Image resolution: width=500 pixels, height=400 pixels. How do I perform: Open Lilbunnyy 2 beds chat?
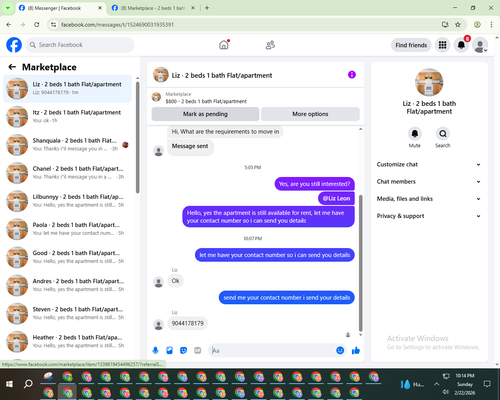(67, 201)
